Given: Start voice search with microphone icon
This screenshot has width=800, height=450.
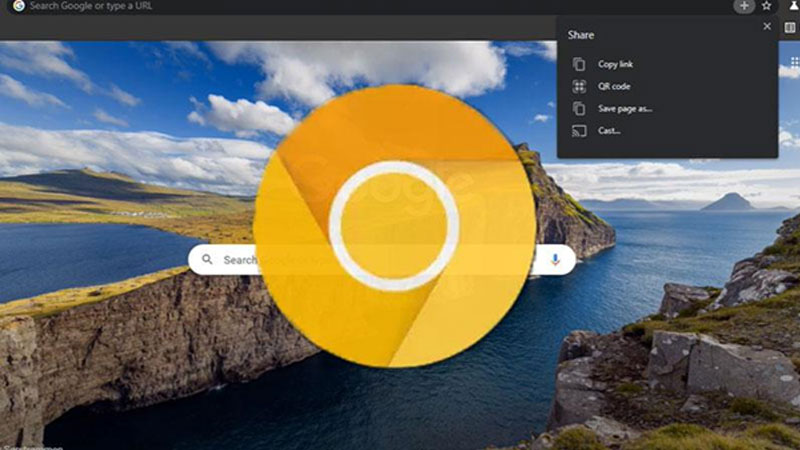Looking at the screenshot, I should click(x=555, y=259).
